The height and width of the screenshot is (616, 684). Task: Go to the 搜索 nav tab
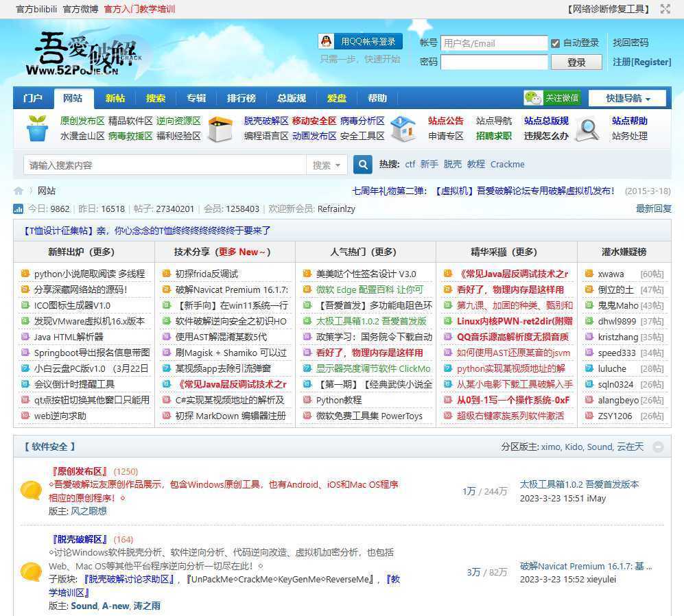[156, 98]
